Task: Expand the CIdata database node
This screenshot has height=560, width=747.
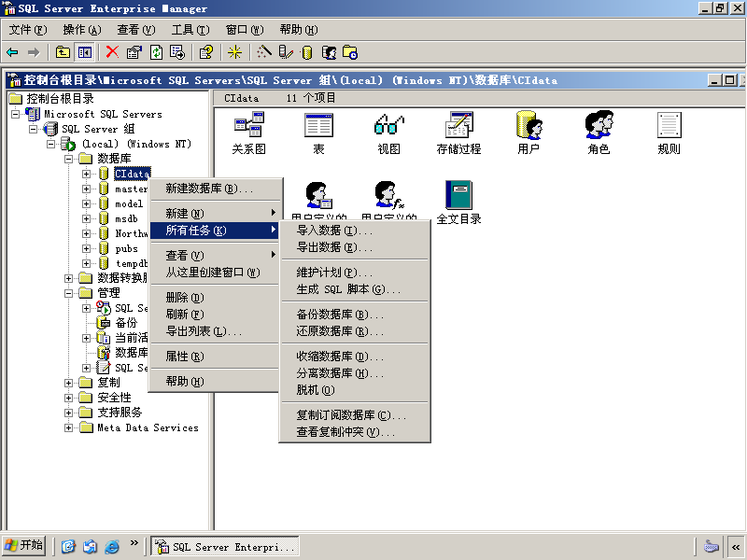Action: pyautogui.click(x=86, y=174)
